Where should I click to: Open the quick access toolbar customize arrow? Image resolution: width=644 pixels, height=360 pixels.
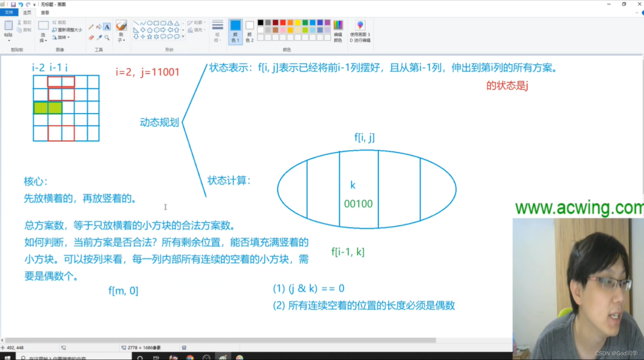(x=34, y=5)
